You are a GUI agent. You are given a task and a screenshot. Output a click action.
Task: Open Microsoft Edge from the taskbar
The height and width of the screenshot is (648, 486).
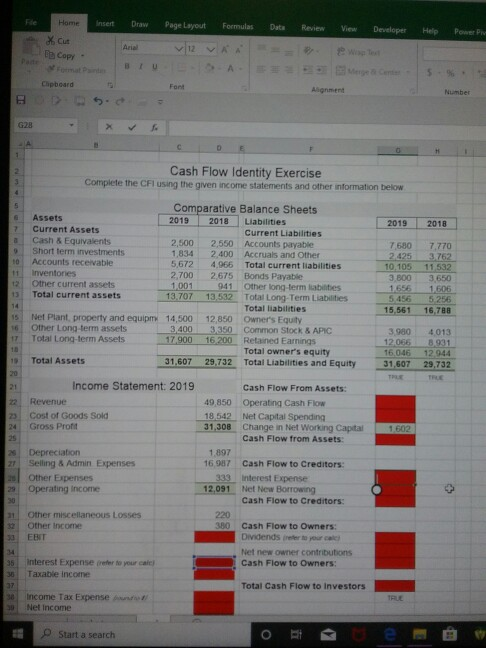point(389,634)
